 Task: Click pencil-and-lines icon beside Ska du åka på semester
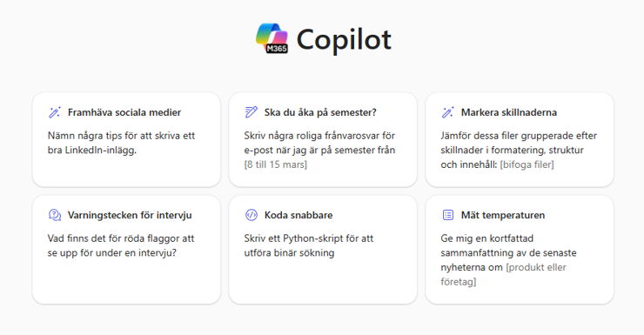[x=251, y=112]
